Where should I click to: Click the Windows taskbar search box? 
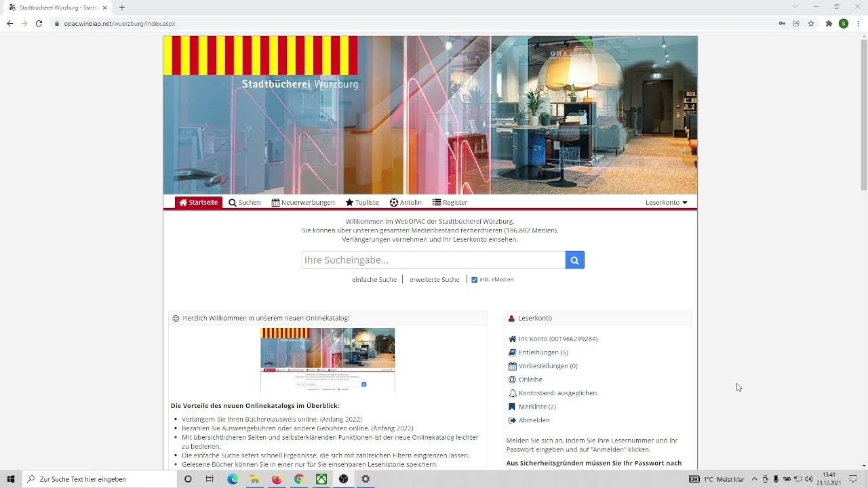pyautogui.click(x=100, y=479)
